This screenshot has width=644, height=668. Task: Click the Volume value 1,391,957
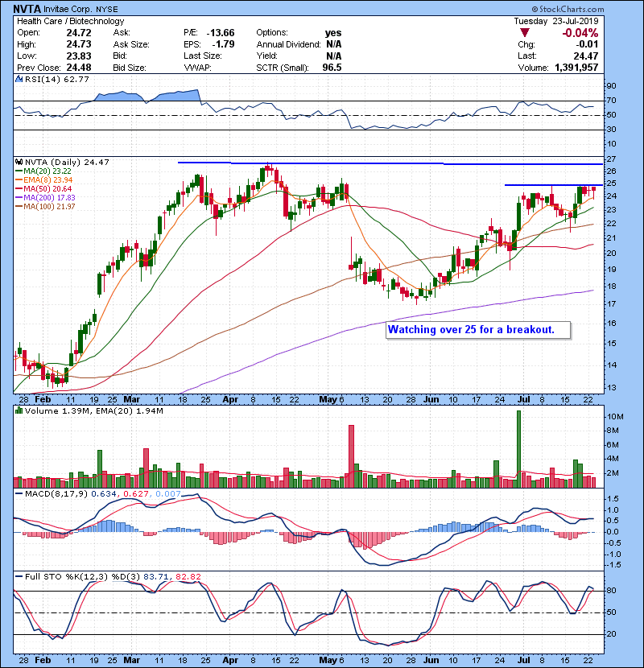[x=576, y=68]
